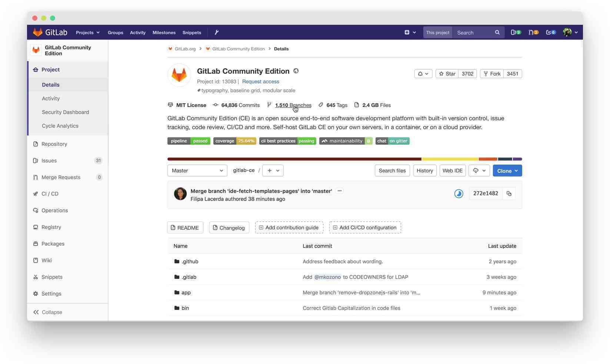Open the todos checkmark icon in navbar
610x364 pixels.
click(550, 33)
